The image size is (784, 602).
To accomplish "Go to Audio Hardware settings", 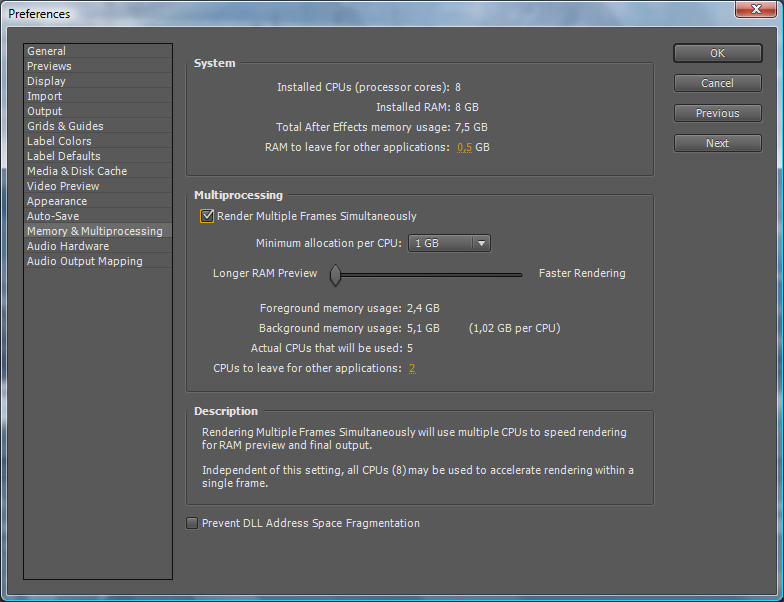I will tap(68, 246).
